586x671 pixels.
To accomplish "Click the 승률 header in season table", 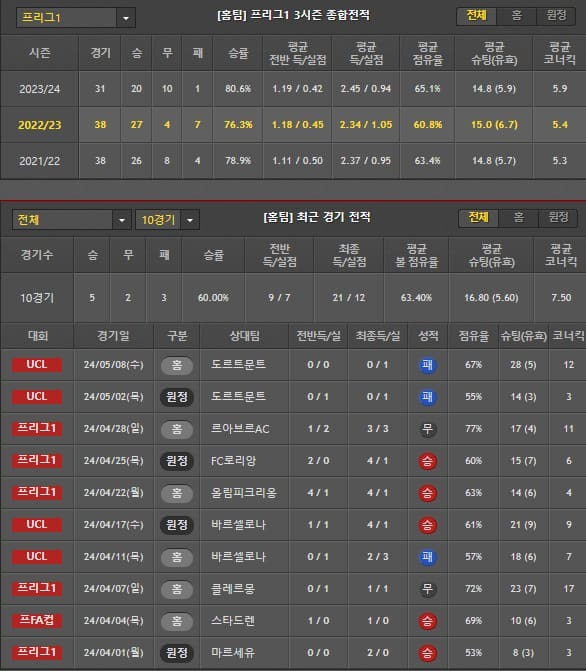I will point(238,53).
